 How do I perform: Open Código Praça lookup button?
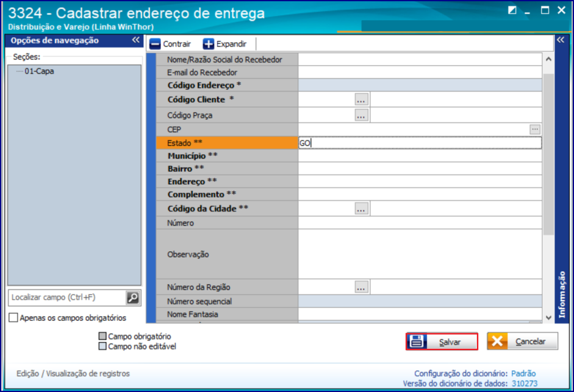(361, 115)
